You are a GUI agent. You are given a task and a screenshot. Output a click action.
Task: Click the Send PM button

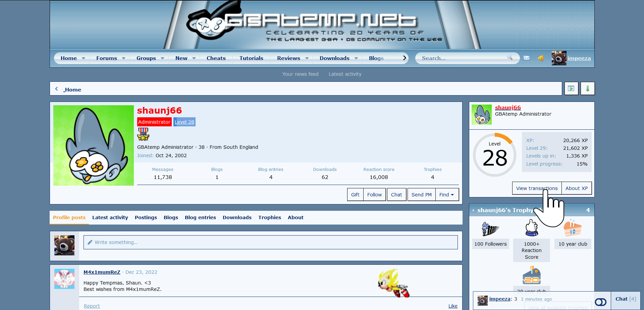click(x=421, y=195)
